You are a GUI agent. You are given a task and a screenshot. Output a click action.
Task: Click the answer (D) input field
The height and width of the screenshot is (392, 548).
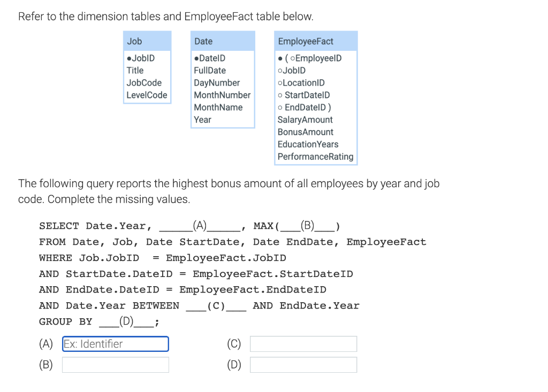303,365
